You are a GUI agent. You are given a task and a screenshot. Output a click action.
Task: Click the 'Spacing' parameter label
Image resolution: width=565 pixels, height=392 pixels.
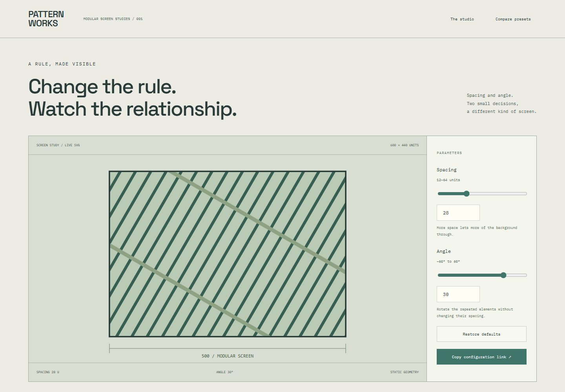(x=447, y=170)
